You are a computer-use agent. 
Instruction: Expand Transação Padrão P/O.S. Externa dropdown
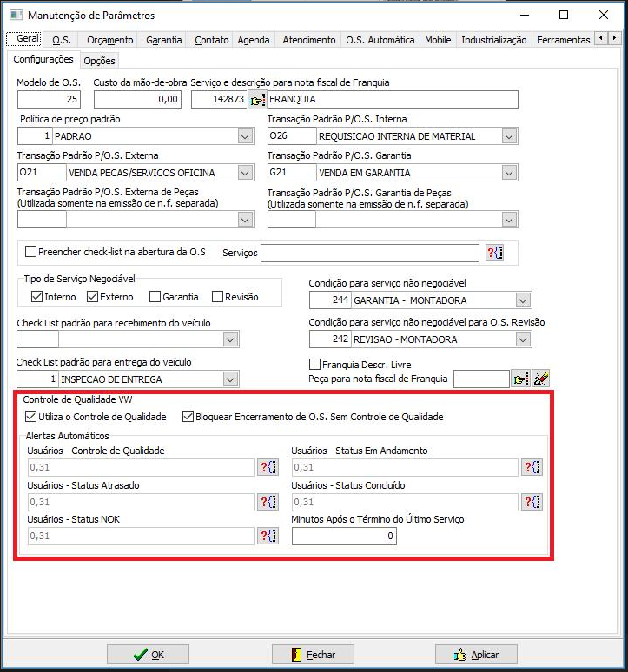(x=245, y=173)
